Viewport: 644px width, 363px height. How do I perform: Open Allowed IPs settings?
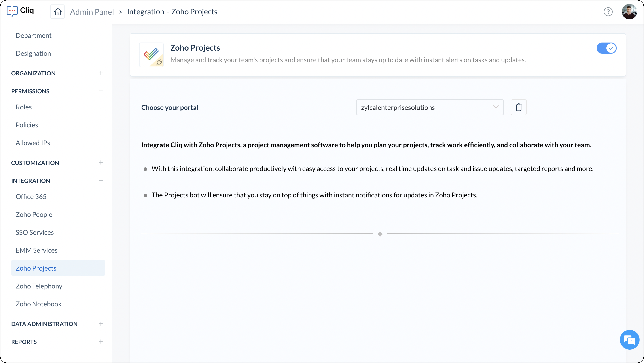click(33, 143)
